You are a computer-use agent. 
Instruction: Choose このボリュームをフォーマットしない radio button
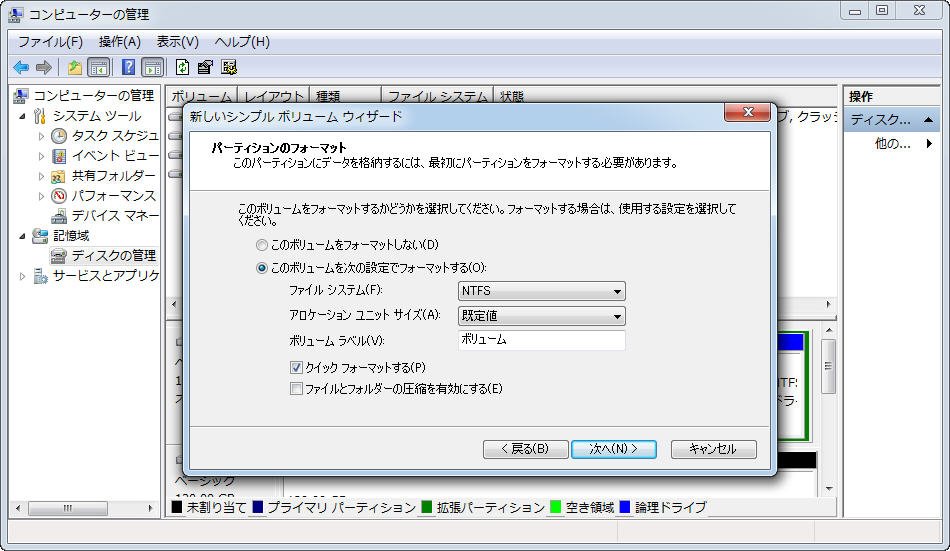coord(262,245)
